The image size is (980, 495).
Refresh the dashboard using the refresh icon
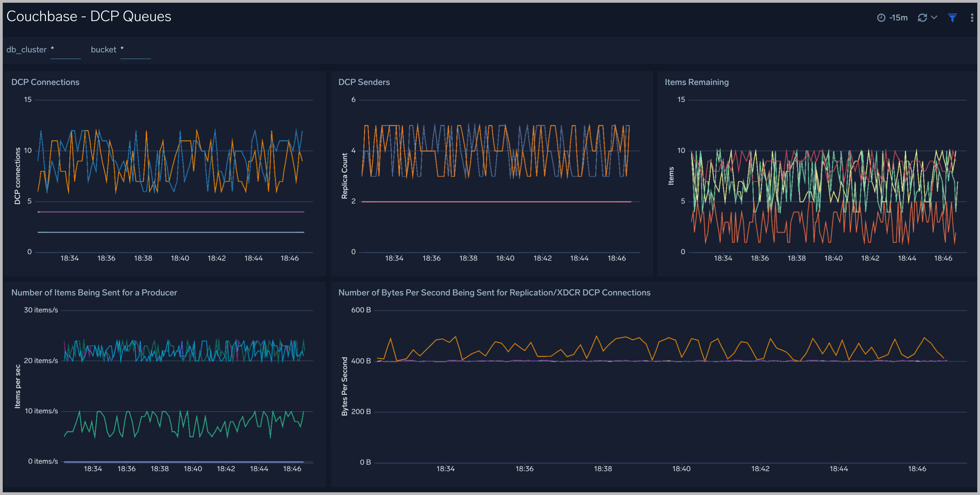pyautogui.click(x=922, y=17)
